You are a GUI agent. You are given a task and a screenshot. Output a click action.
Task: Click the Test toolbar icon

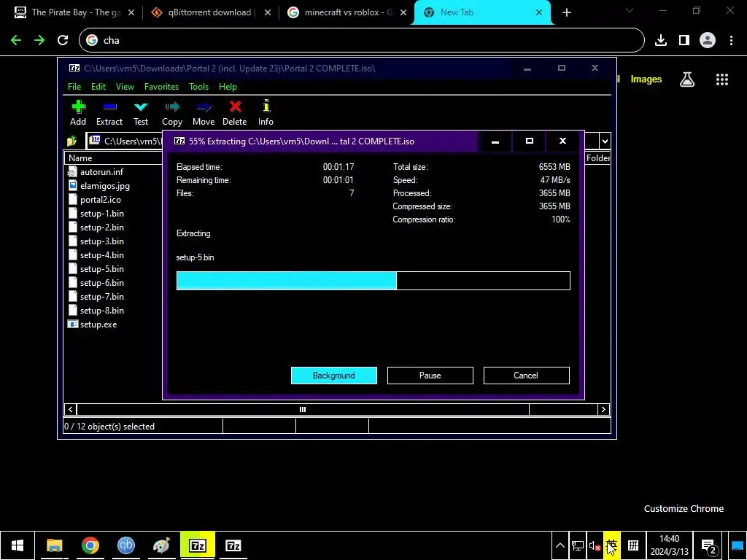[x=141, y=113]
